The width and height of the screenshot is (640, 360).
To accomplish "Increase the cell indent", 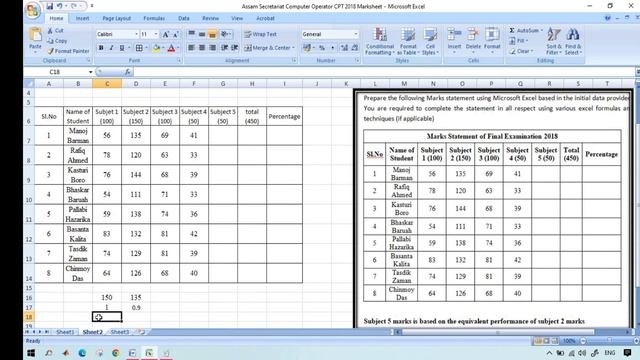I will click(x=235, y=48).
